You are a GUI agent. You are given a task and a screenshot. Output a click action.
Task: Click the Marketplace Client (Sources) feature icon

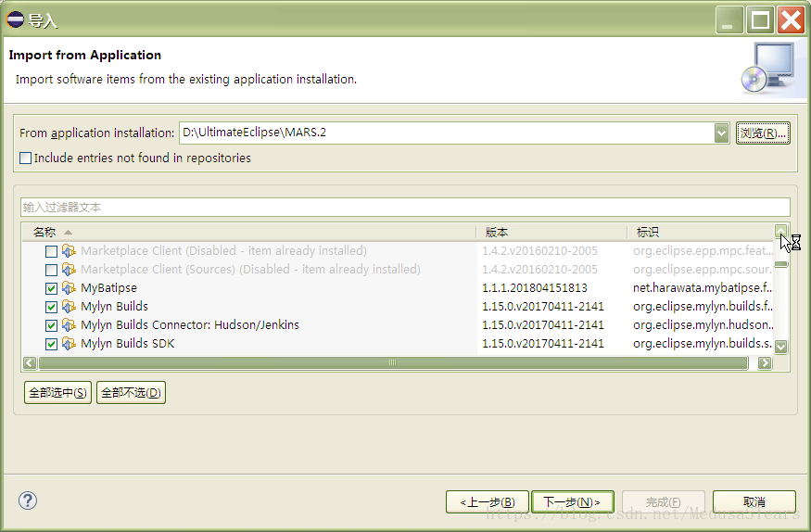pyautogui.click(x=69, y=270)
